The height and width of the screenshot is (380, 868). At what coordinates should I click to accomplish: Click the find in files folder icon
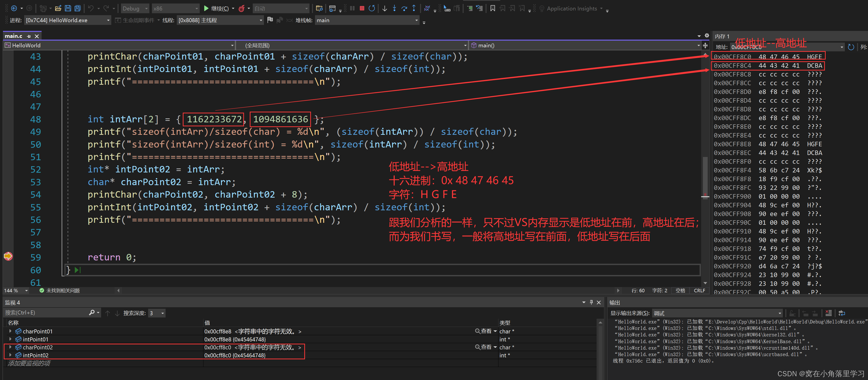tap(319, 8)
